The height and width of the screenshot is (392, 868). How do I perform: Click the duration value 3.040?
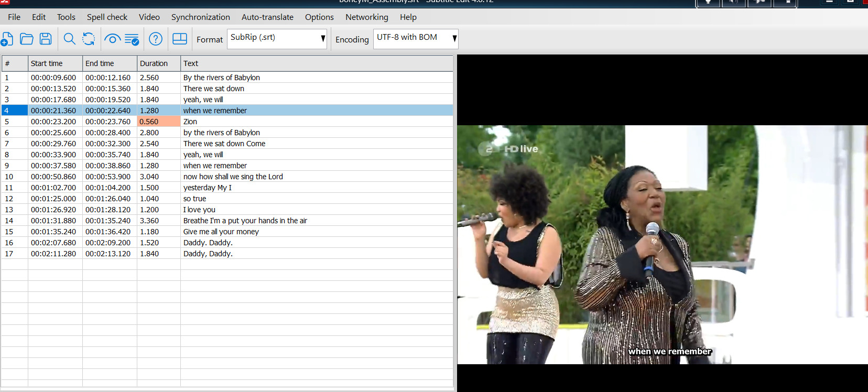149,177
